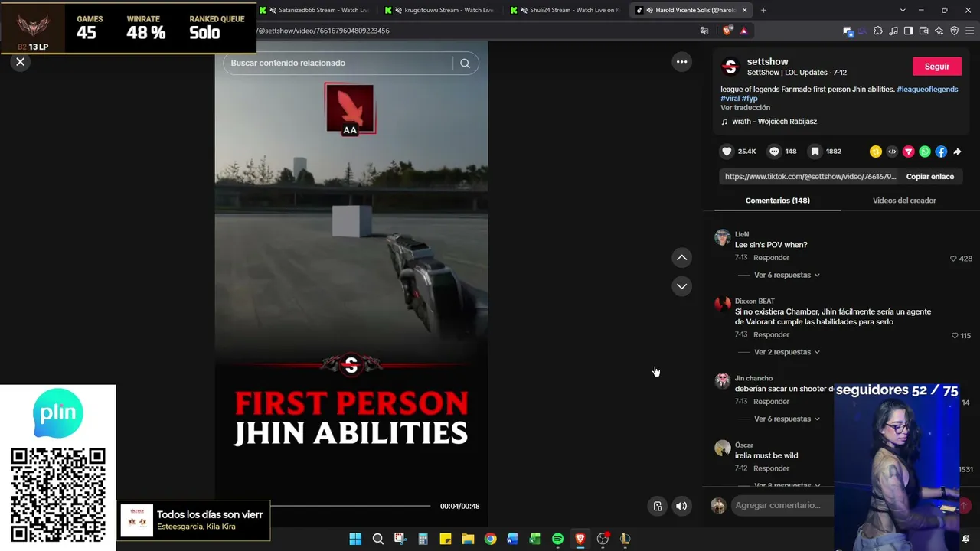Like Dixxon BEAT's comment with the heart
This screenshot has width=980, height=551.
(955, 336)
